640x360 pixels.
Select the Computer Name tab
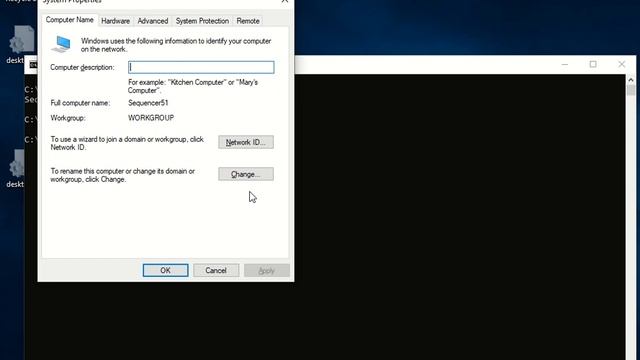(x=69, y=20)
